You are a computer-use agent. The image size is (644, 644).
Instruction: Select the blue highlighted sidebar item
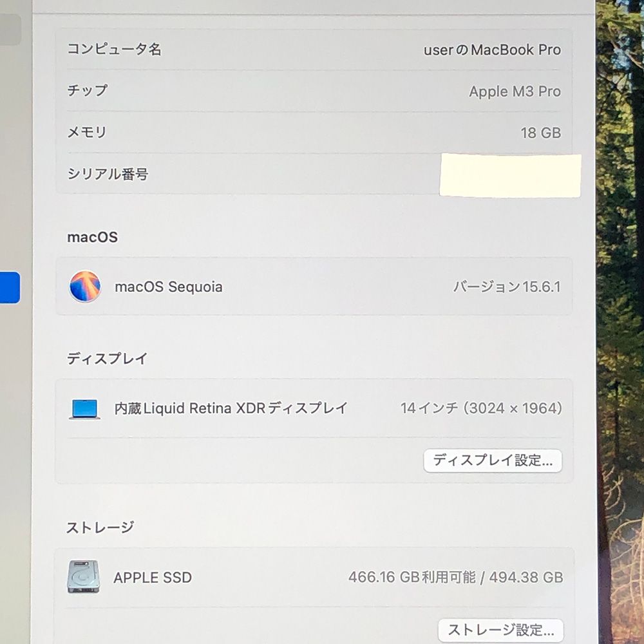point(10,287)
